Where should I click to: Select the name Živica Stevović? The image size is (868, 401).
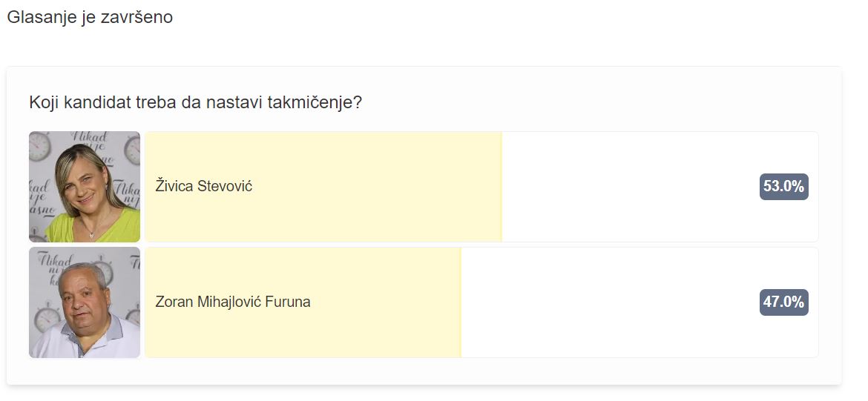(x=204, y=186)
